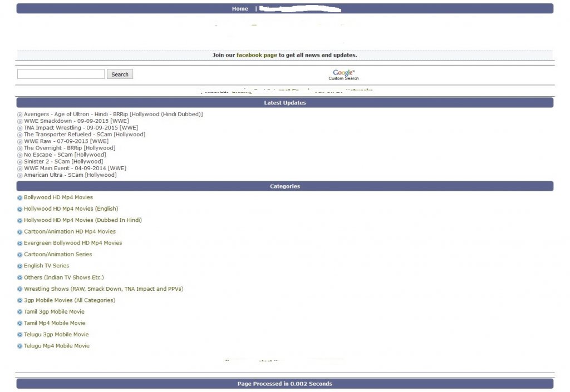Click blue arrow icon beside Evergreen Bollywood
Image resolution: width=570 pixels, height=392 pixels.
click(19, 243)
